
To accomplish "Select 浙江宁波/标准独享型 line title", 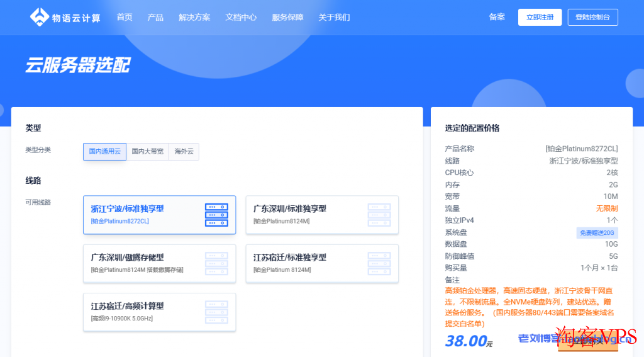I will [x=127, y=209].
